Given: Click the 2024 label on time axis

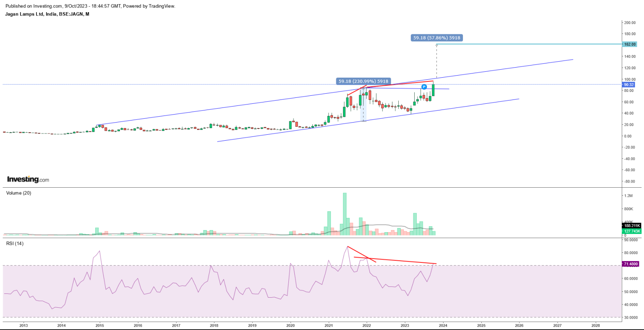Looking at the screenshot, I should click(x=443, y=325).
